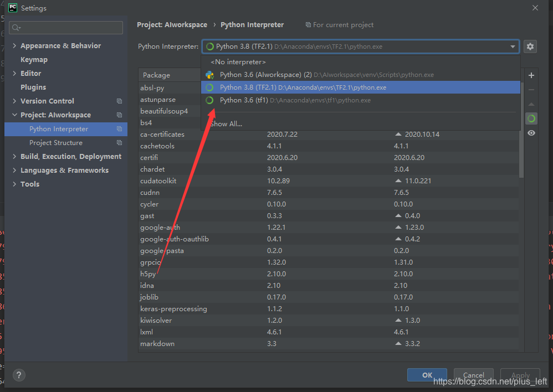Click Project: AIworkspace breadcrumb
553x392 pixels.
tap(172, 25)
